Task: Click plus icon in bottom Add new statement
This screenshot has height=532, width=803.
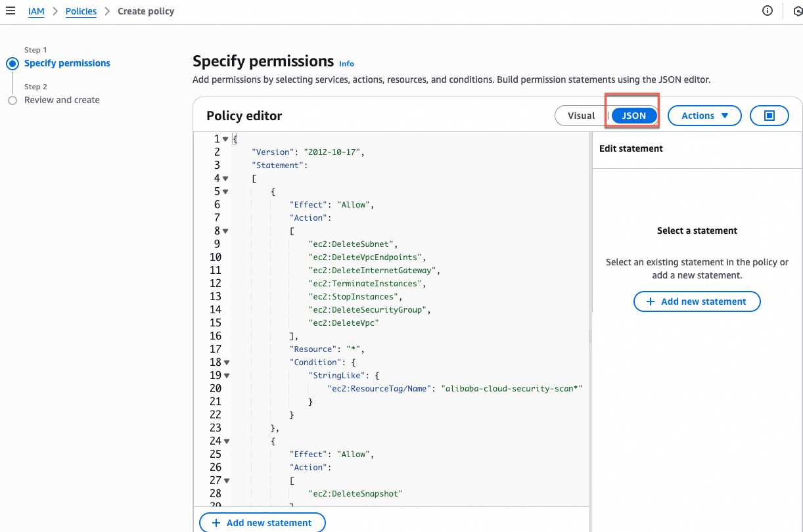Action: pos(216,523)
